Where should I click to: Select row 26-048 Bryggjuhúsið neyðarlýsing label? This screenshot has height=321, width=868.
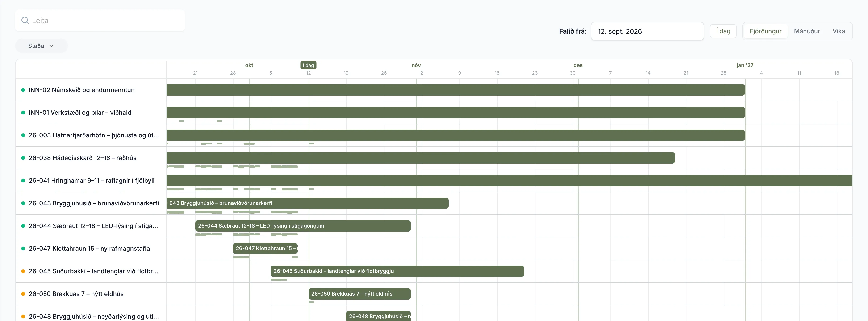94,316
